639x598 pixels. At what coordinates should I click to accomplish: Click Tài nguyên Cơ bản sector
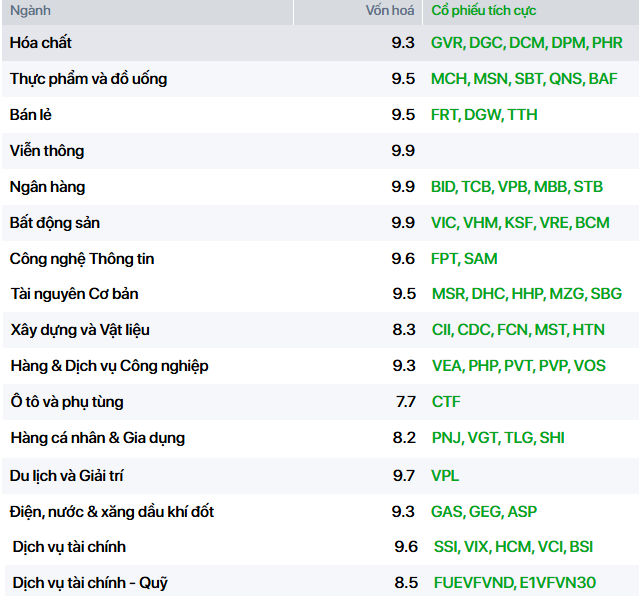tap(320, 294)
